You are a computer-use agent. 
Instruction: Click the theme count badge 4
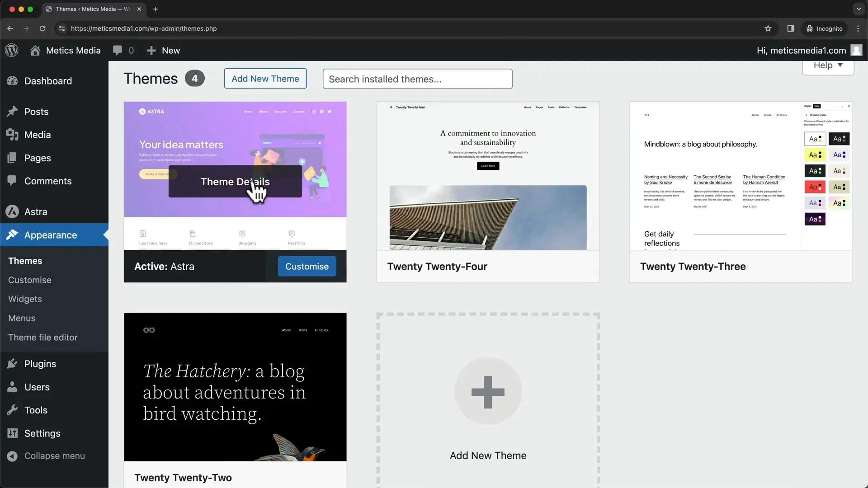click(x=195, y=79)
